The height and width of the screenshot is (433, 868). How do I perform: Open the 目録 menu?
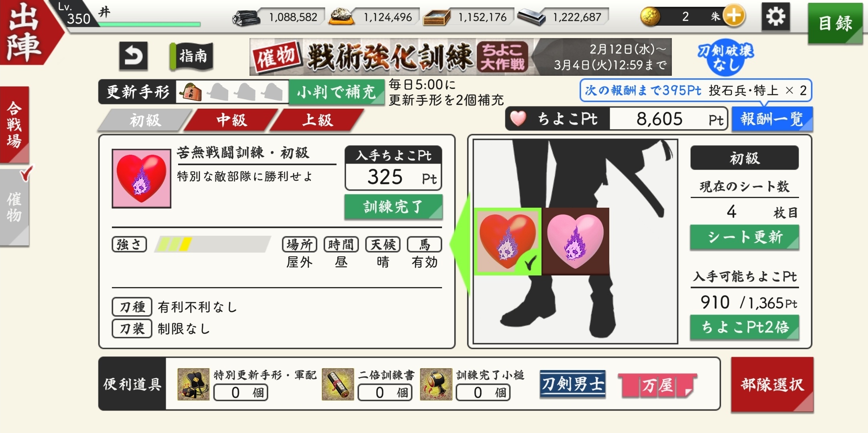pos(835,23)
